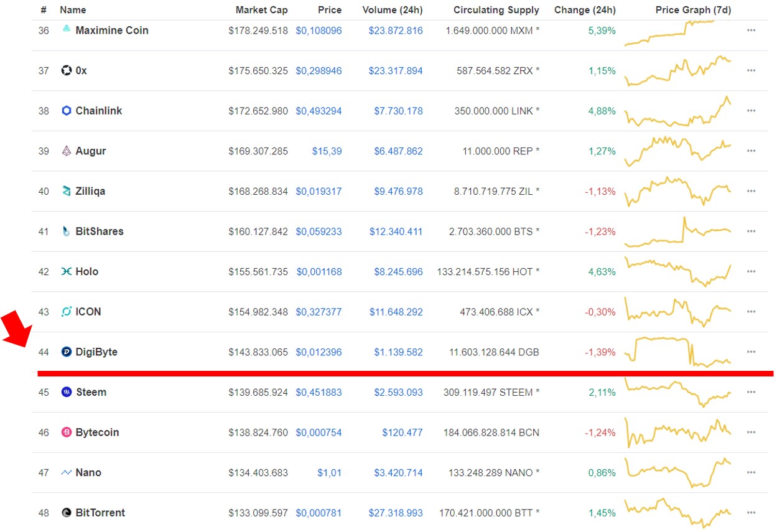Sort table by Market Cap column header

261,10
